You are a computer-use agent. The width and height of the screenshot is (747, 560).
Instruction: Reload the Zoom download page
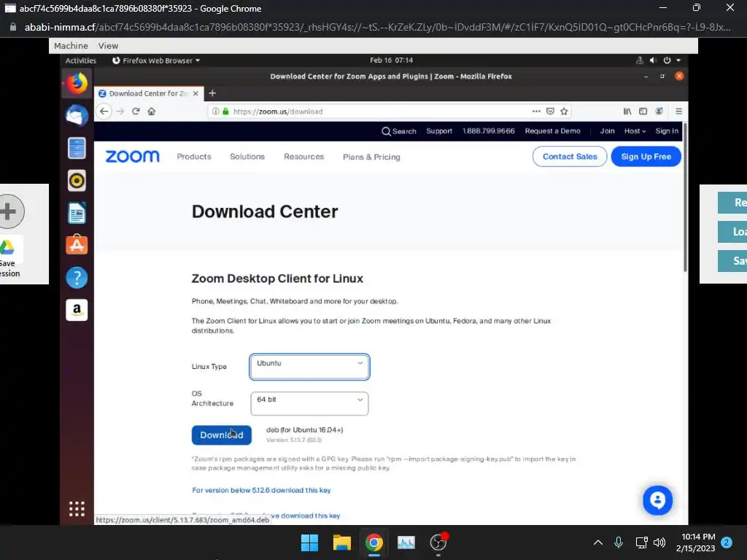(x=136, y=112)
